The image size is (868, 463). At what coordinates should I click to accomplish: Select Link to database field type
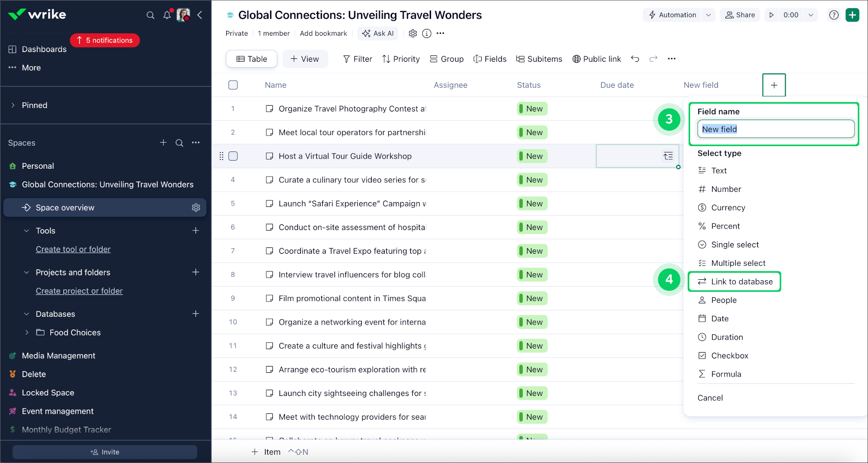click(741, 282)
